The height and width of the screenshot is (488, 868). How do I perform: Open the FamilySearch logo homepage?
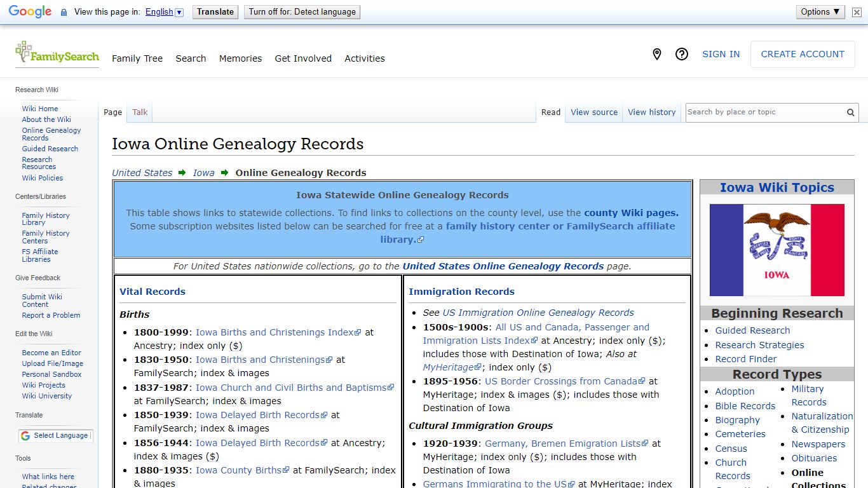coord(57,53)
